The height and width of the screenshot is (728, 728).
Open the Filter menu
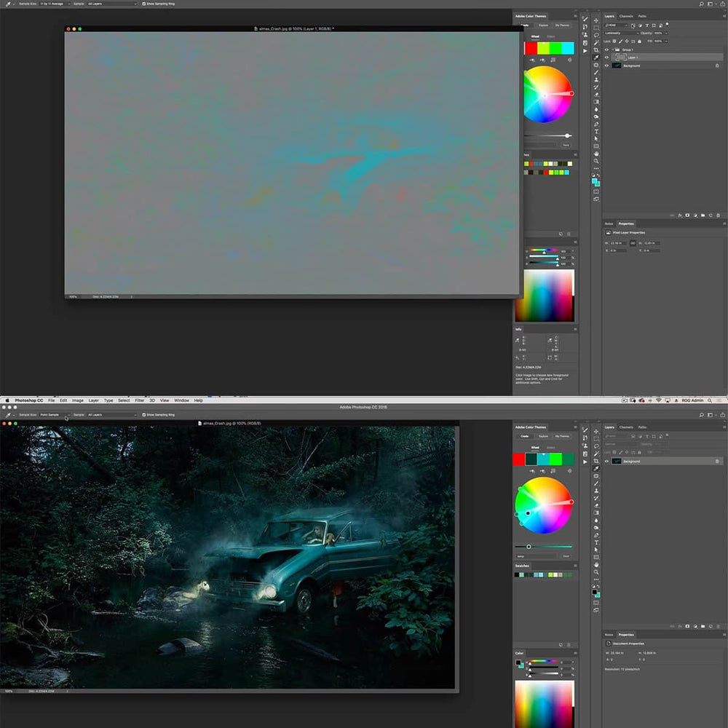tap(138, 400)
